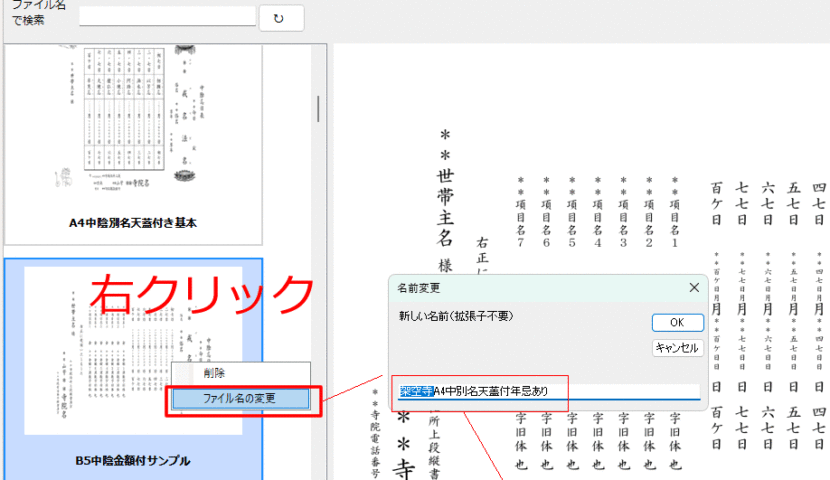Select ファイル名の変更 in the context menu

241,398
